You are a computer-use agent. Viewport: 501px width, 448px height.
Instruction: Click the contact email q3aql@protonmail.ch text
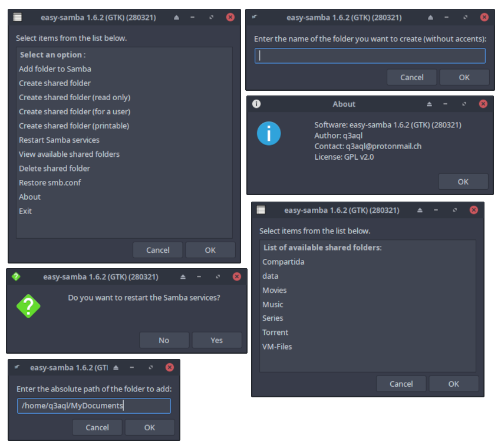384,146
